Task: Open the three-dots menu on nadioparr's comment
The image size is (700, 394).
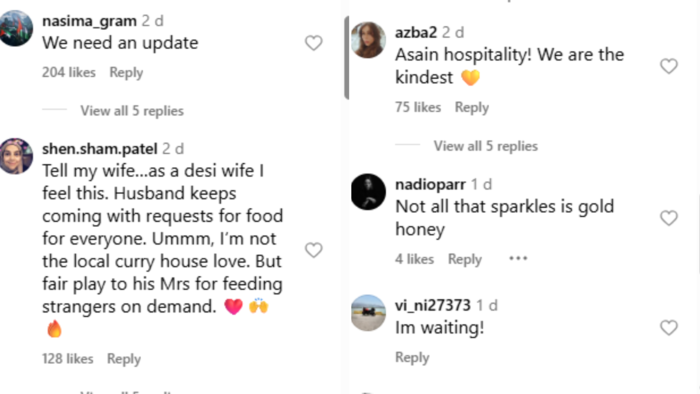Action: 518,258
